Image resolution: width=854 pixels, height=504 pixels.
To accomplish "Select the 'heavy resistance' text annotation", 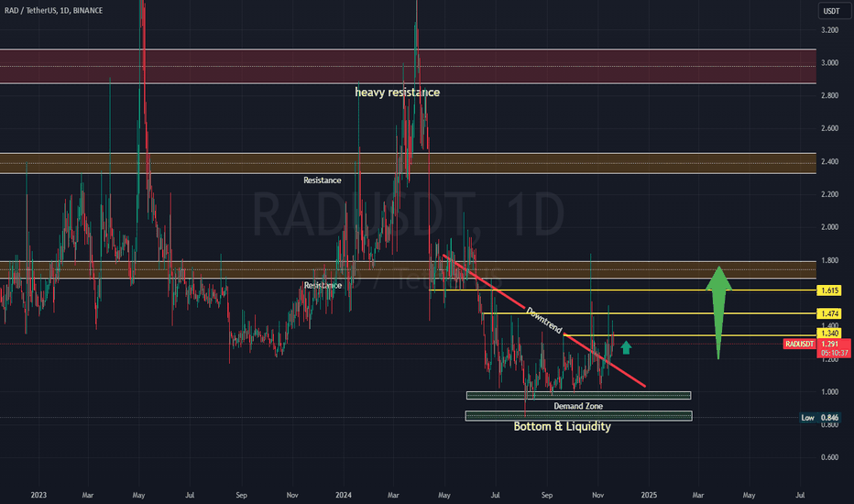I will pyautogui.click(x=397, y=92).
